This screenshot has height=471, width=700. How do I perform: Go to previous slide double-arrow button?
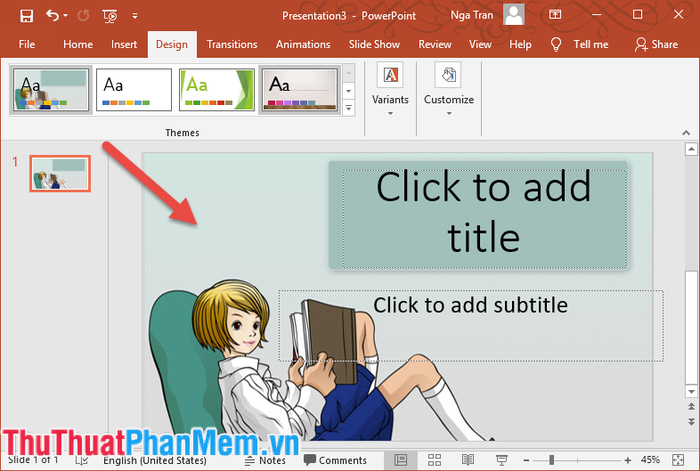(691, 406)
